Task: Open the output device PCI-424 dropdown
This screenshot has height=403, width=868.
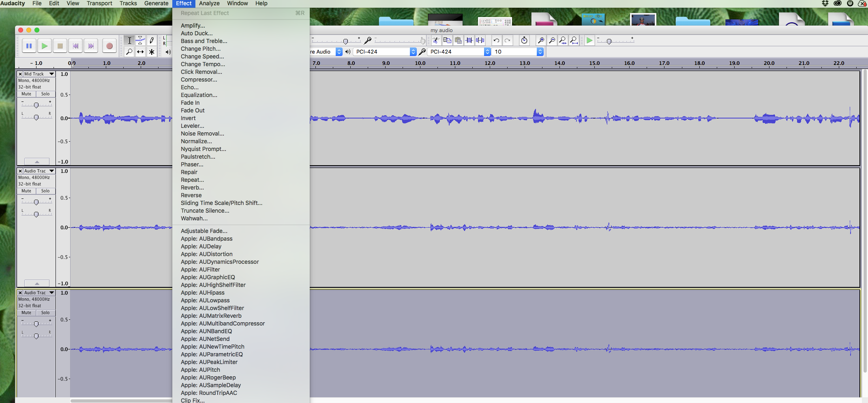Action: pyautogui.click(x=385, y=52)
